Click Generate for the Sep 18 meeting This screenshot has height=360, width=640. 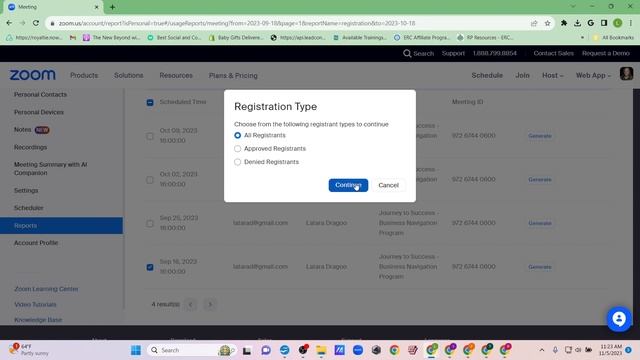click(x=540, y=267)
